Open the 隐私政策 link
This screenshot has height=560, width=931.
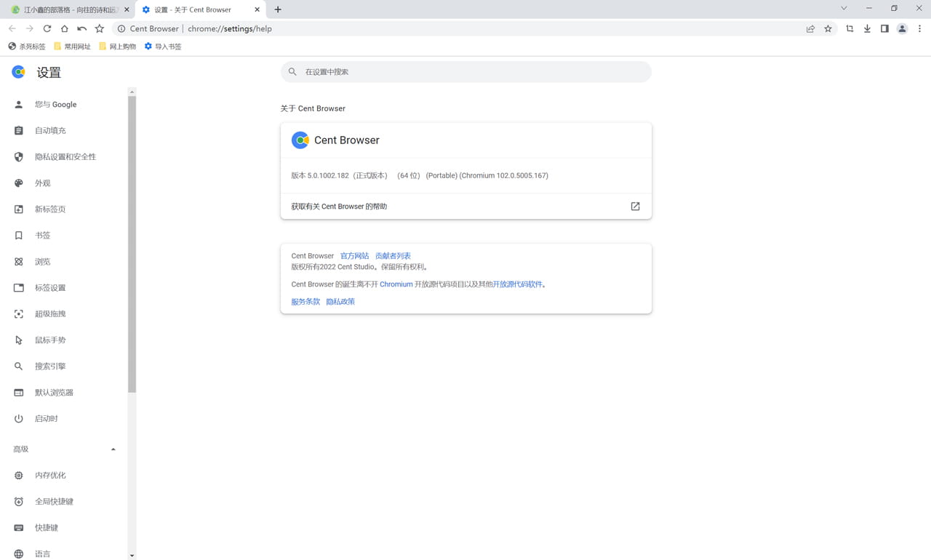tap(340, 302)
